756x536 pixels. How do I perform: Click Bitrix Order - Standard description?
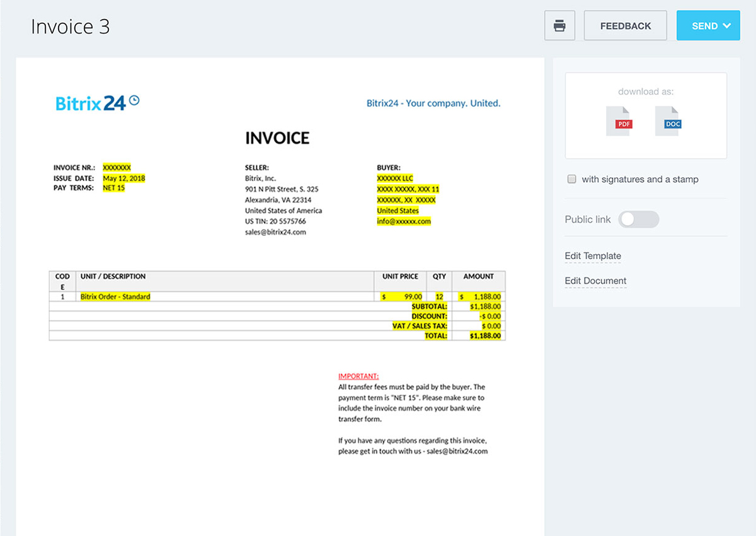click(x=115, y=296)
